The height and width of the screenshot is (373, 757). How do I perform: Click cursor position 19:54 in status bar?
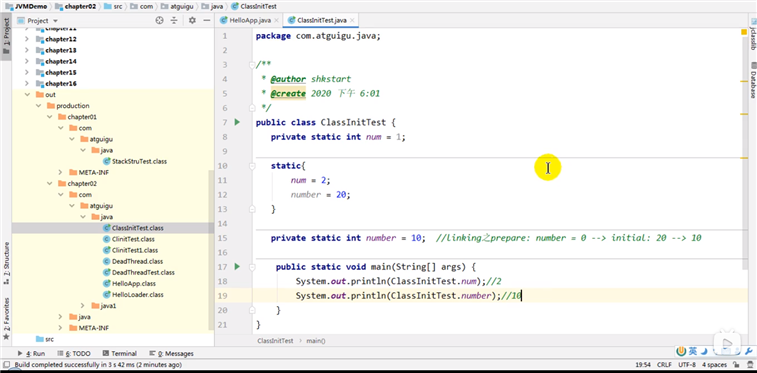coord(643,365)
